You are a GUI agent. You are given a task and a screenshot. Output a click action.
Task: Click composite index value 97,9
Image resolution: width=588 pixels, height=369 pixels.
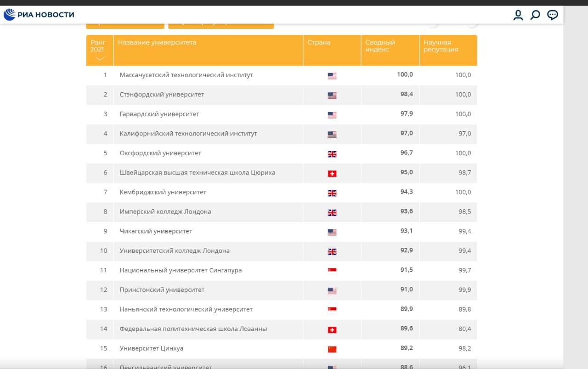pos(407,113)
